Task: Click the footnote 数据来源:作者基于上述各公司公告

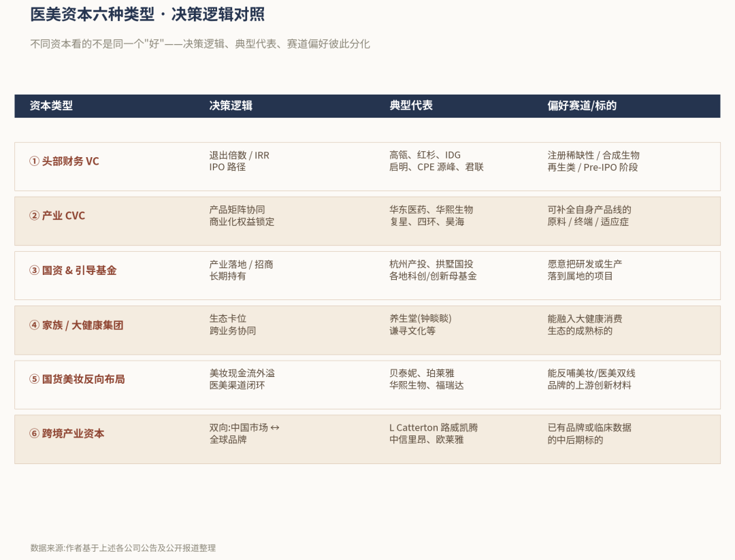Action: point(122,548)
